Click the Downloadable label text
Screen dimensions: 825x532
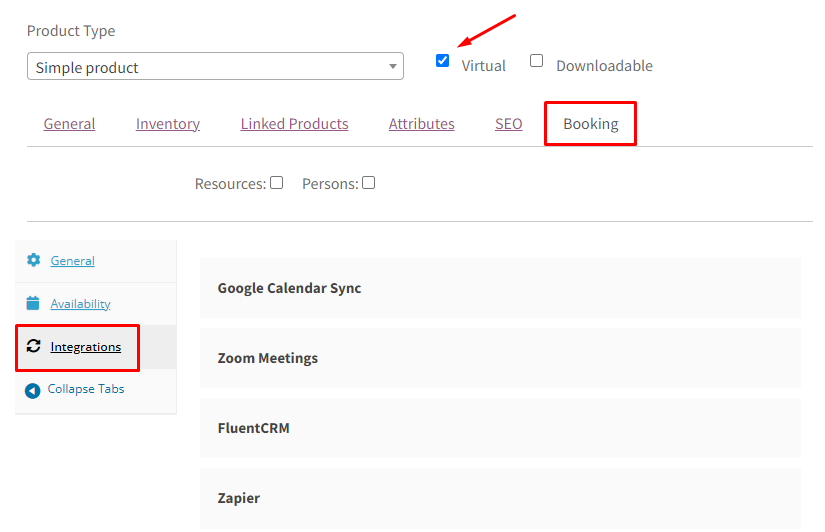[x=605, y=66]
